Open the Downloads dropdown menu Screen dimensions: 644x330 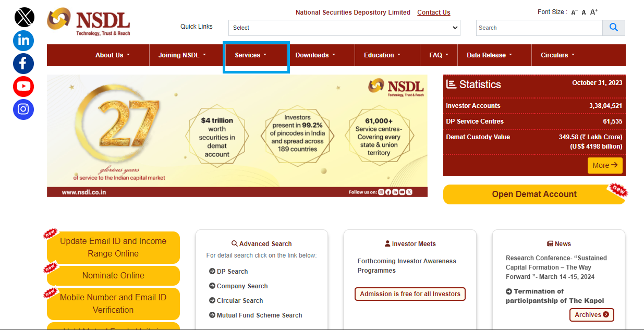point(315,55)
